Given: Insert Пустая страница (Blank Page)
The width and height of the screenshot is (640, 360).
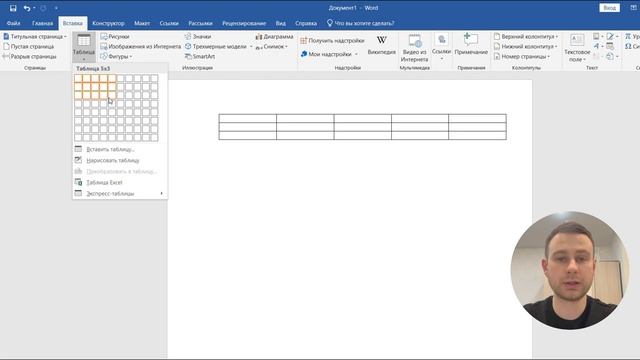Looking at the screenshot, I should point(29,47).
